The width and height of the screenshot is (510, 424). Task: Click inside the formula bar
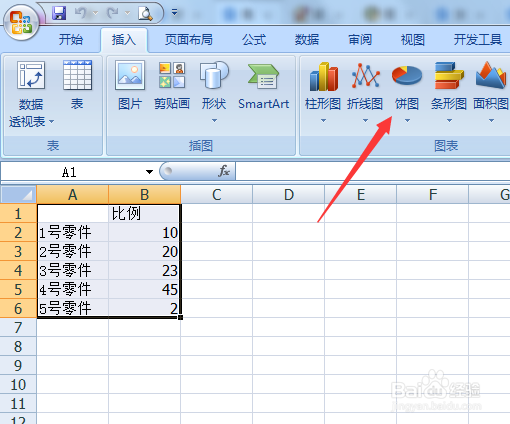click(x=373, y=171)
